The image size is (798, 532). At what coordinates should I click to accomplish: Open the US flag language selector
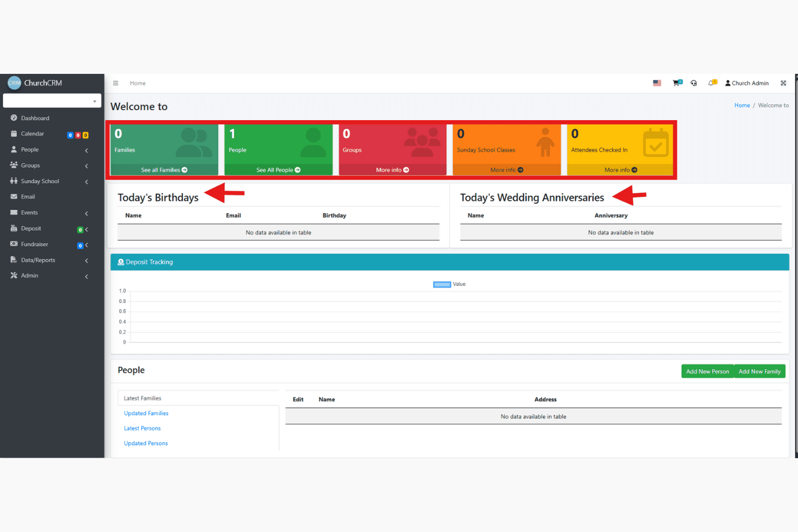657,83
